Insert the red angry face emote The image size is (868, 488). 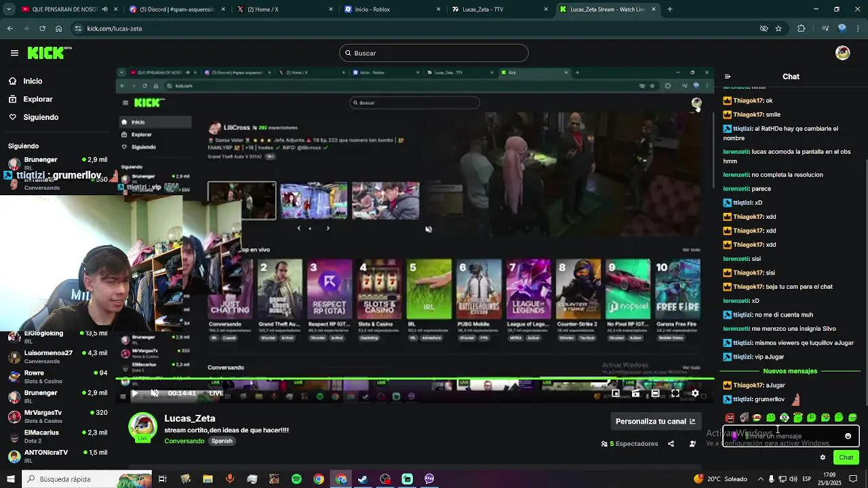pos(730,418)
